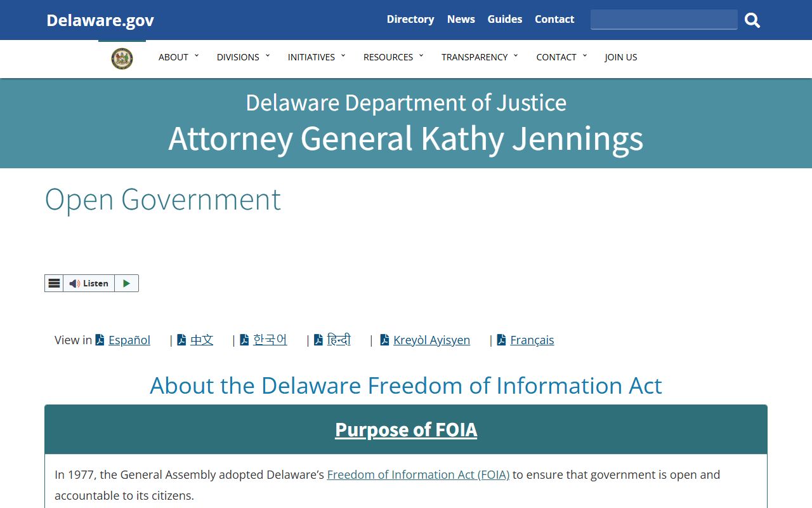
Task: Click Attorney General Kathy Jennings banner text
Action: coord(406,139)
